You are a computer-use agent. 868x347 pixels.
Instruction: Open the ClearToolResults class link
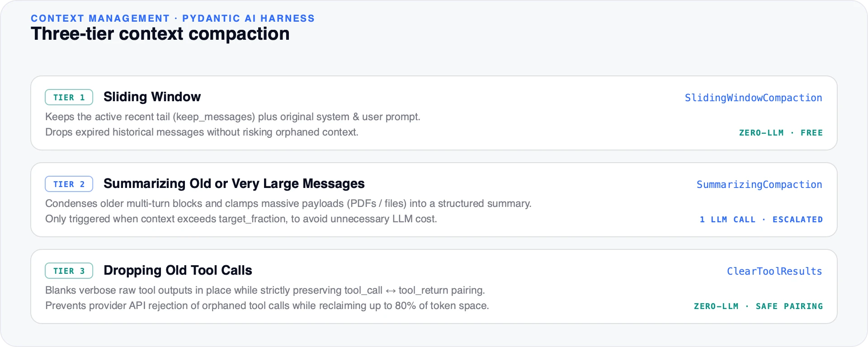[774, 271]
